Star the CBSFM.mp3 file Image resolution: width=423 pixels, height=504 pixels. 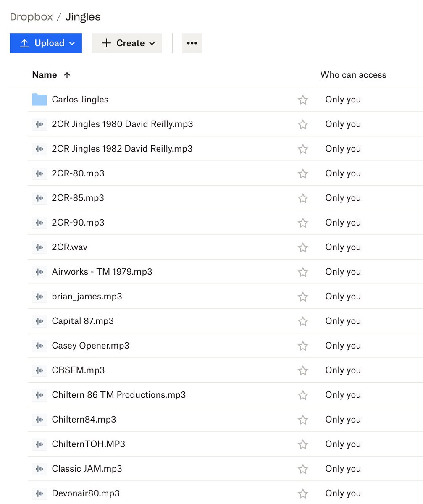tap(303, 370)
